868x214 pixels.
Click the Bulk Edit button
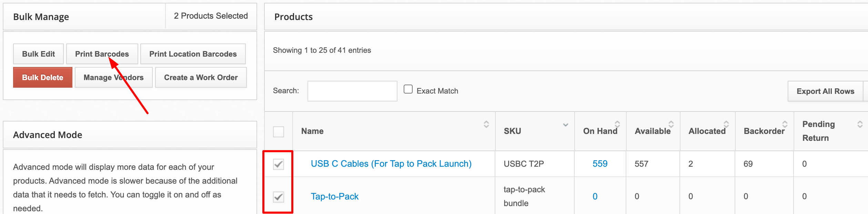[38, 54]
